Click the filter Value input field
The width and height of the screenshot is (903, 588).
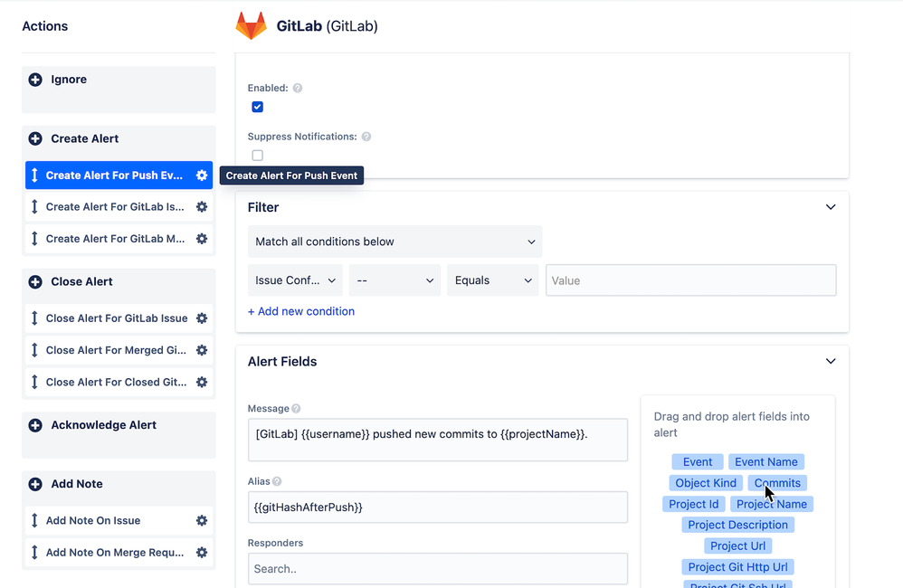click(x=691, y=280)
